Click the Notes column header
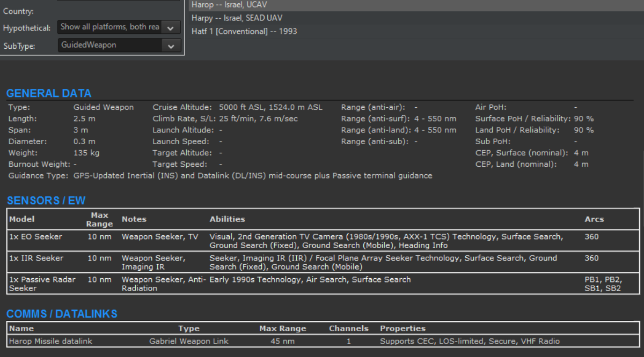The image size is (644, 357). pyautogui.click(x=134, y=219)
